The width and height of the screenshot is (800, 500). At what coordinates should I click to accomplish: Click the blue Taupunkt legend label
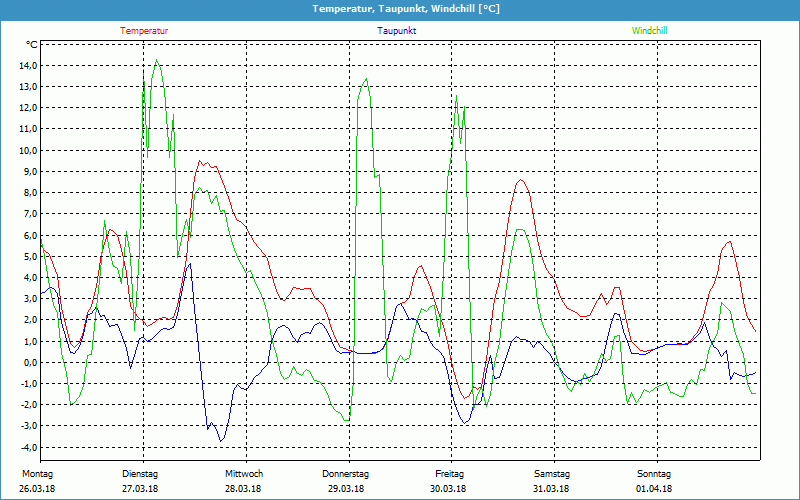point(396,31)
